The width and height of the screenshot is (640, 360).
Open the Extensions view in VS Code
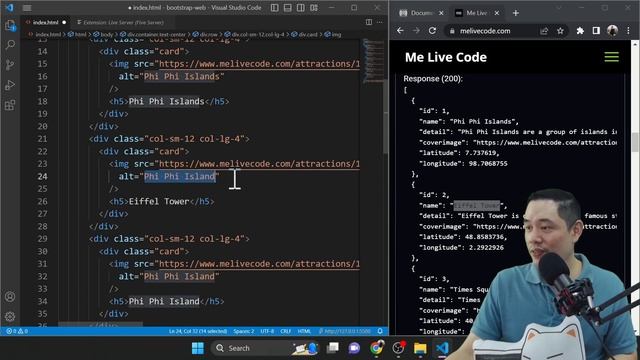10,105
